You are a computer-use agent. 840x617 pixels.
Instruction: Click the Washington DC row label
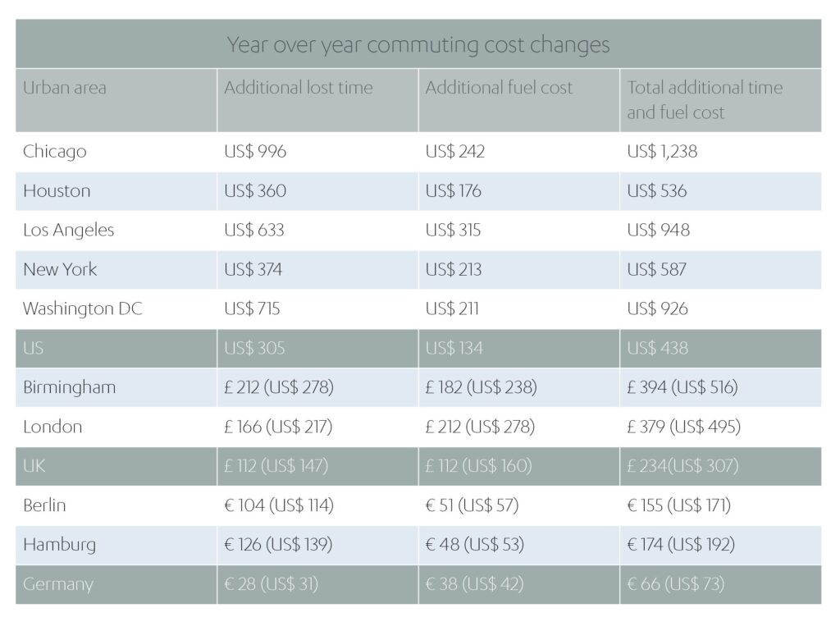tap(83, 309)
